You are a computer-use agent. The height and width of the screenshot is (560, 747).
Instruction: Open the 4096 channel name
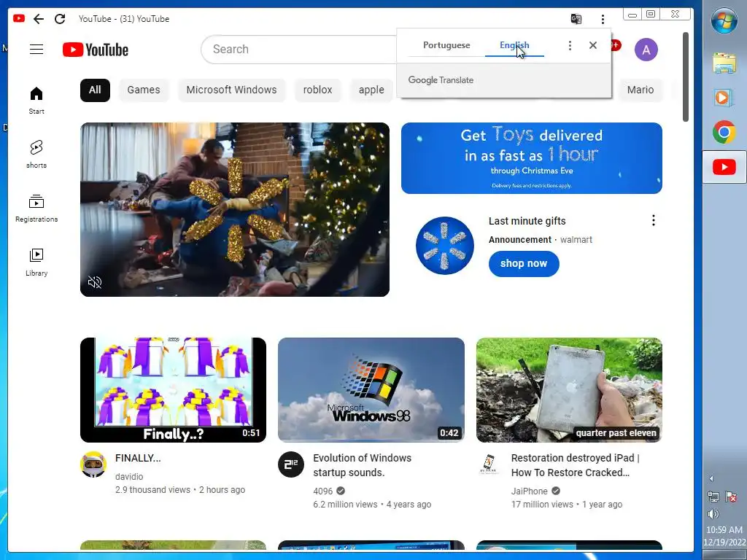(323, 491)
